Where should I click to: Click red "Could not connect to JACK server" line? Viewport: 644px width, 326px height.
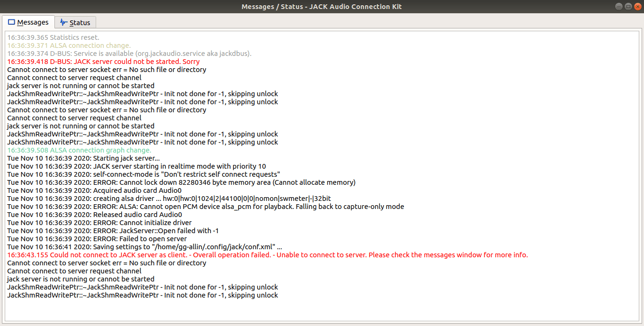tap(268, 255)
